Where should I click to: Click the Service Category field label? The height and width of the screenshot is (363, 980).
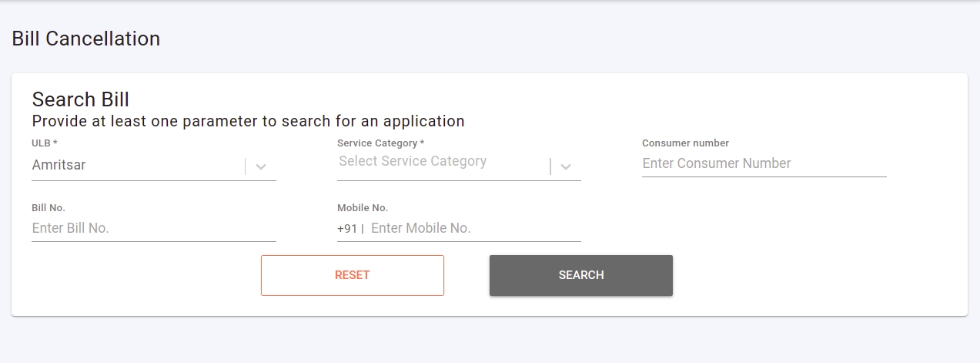click(x=380, y=143)
